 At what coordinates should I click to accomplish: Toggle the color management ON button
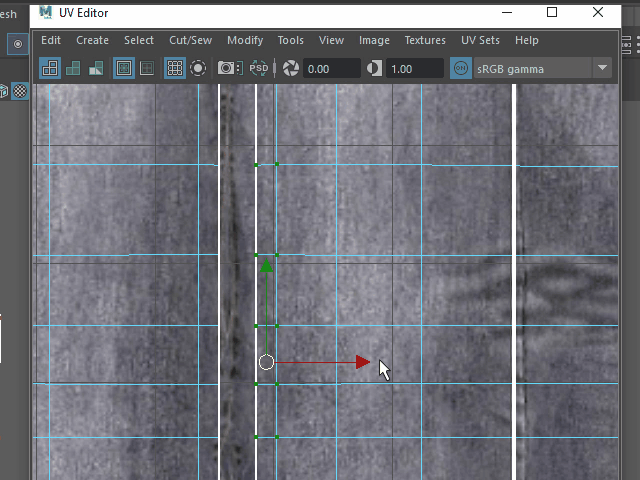(461, 68)
